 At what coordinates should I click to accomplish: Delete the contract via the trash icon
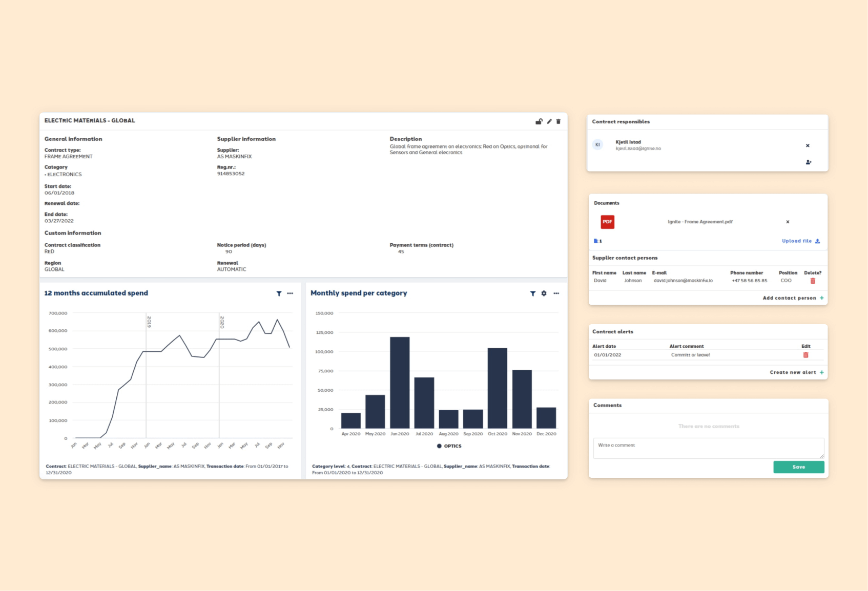(559, 121)
